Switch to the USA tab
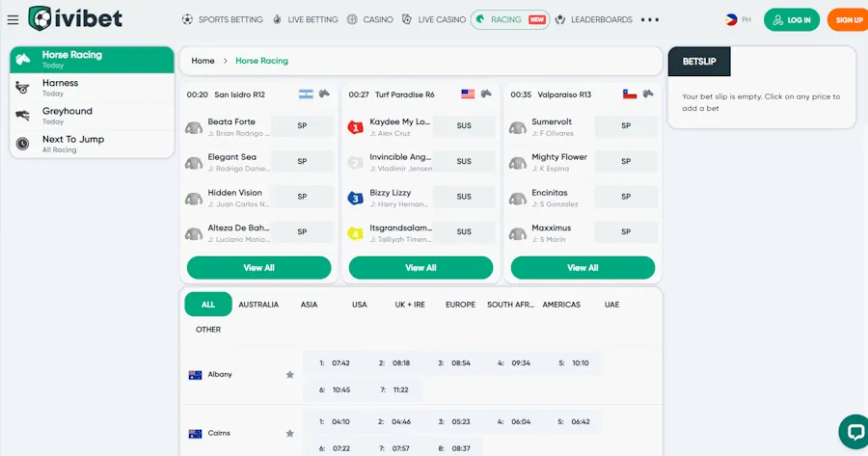Viewport: 868px width, 456px height. click(x=360, y=305)
